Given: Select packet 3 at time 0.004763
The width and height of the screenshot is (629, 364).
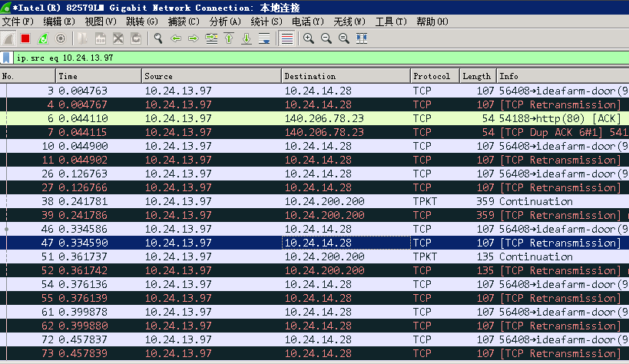Looking at the screenshot, I should 315,91.
